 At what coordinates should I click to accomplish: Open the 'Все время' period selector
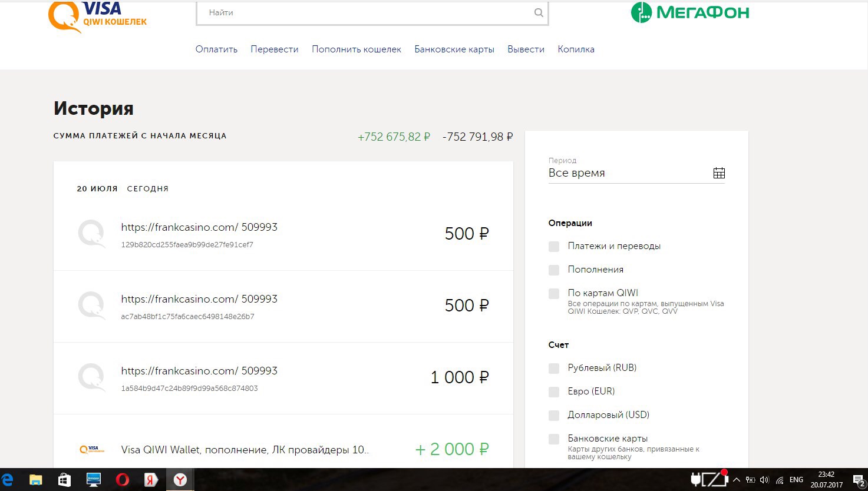[625, 173]
